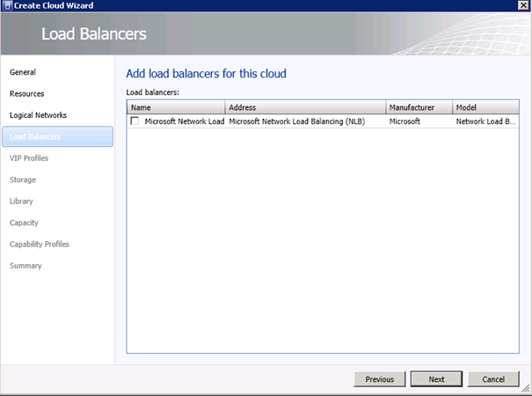Go to Capability Profiles step
The height and width of the screenshot is (396, 532).
pyautogui.click(x=40, y=244)
